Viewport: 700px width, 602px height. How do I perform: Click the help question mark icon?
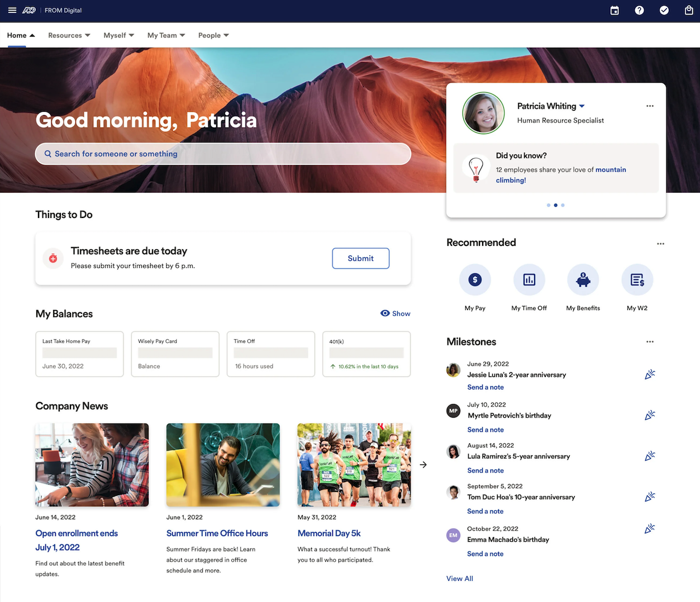click(x=639, y=11)
